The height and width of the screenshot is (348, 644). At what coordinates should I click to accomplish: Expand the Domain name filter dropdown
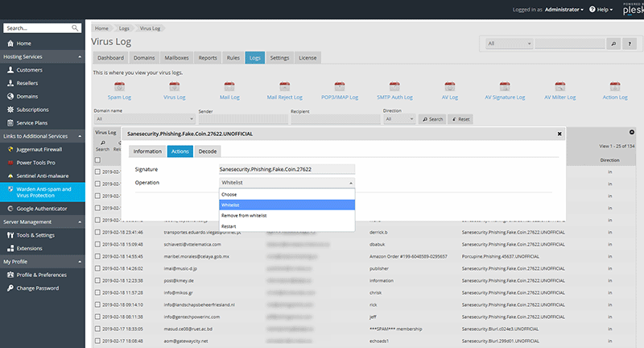click(x=142, y=119)
